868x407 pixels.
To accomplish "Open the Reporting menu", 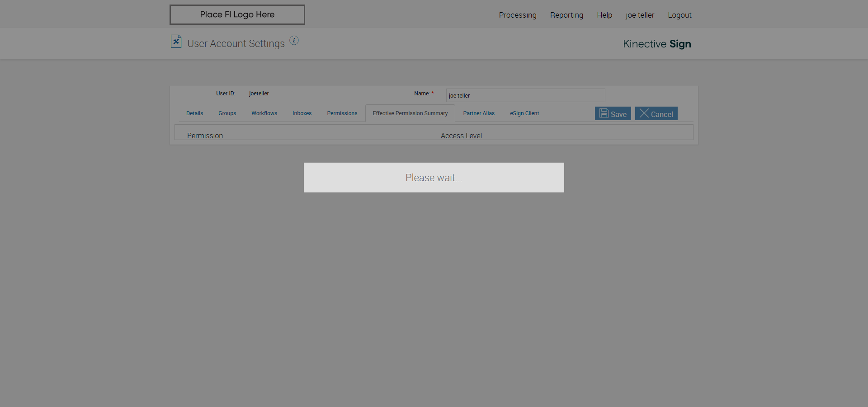I will pyautogui.click(x=566, y=15).
